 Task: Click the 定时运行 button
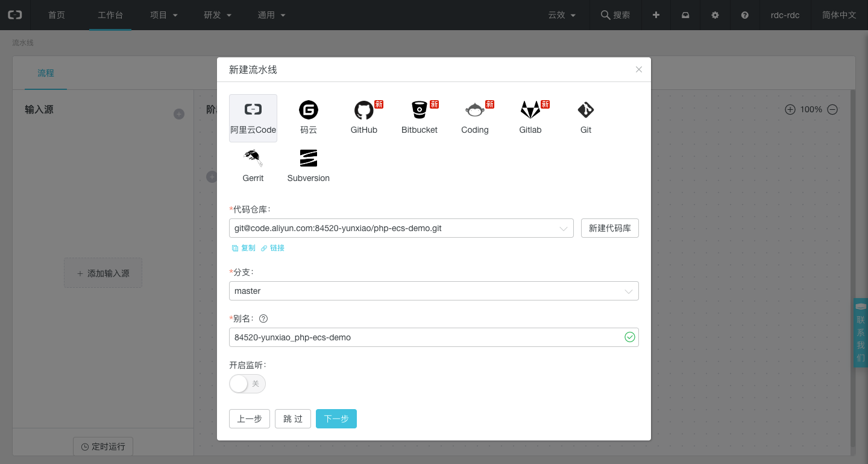pos(103,447)
